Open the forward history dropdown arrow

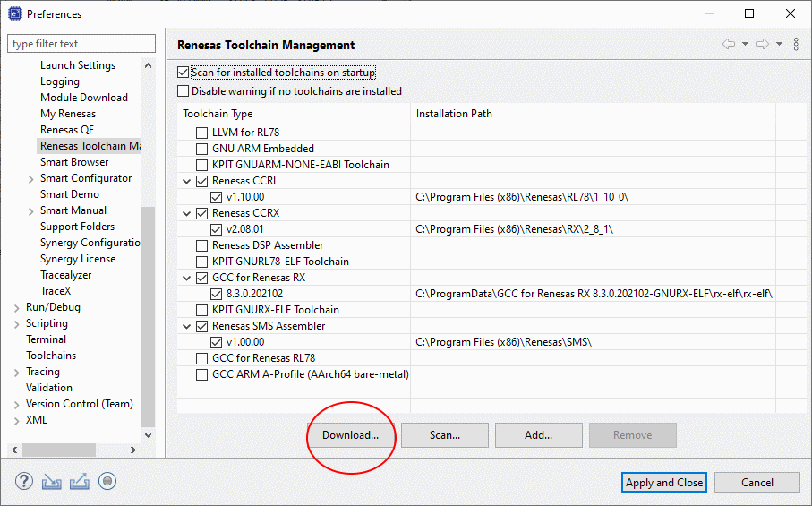coord(779,45)
